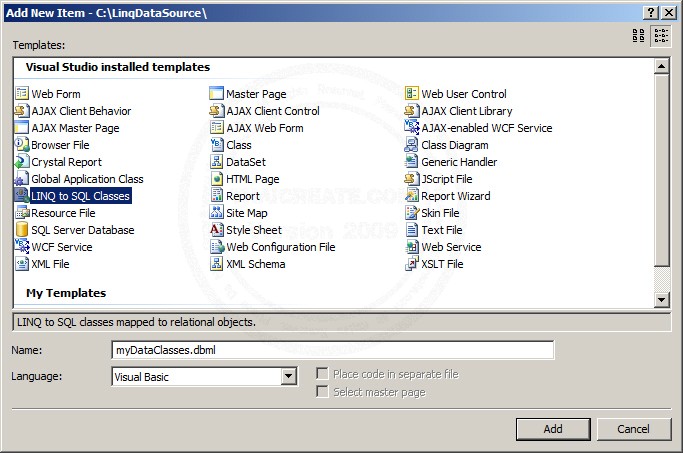The image size is (683, 453).
Task: Select the Web Service icon
Action: pos(412,247)
